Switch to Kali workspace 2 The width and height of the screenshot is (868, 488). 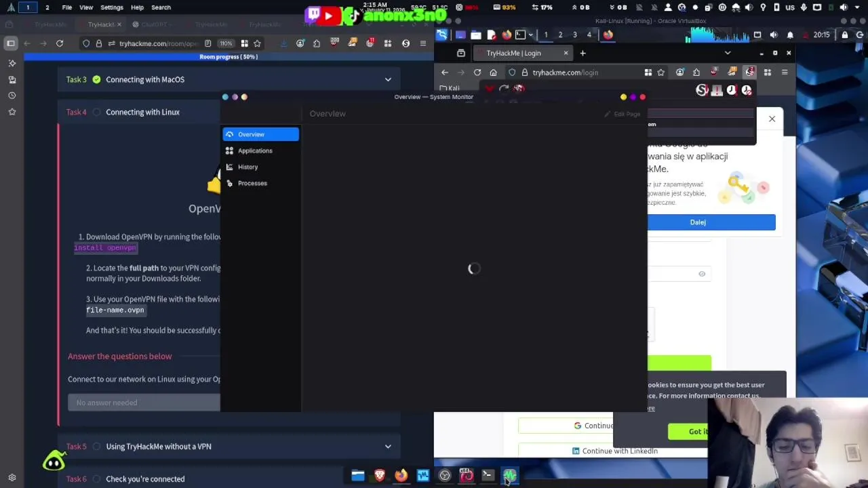(560, 35)
